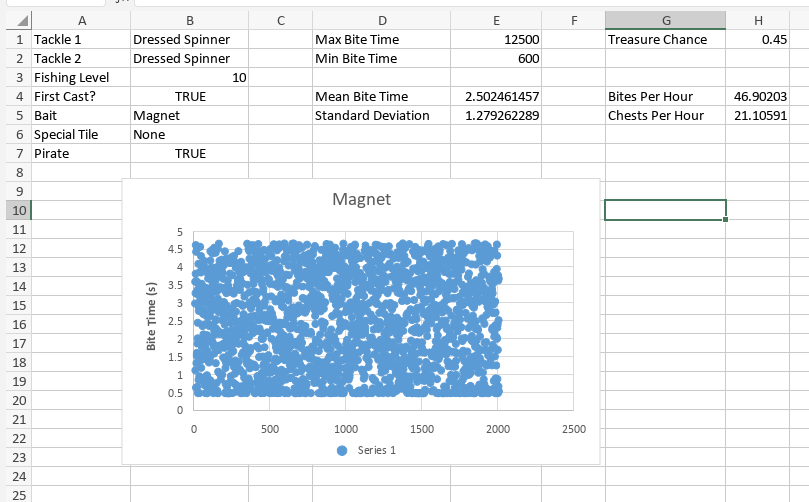Image resolution: width=809 pixels, height=502 pixels.
Task: Click the 'Min Bite Time' label
Action: click(x=382, y=59)
